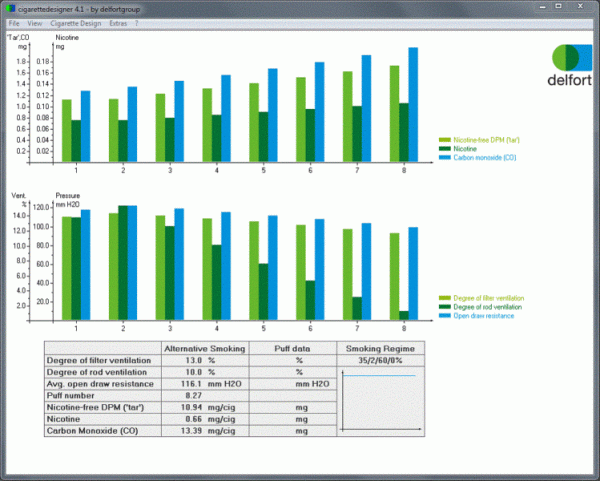Viewport: 600px width, 481px height.
Task: Open the File menu
Action: pos(14,21)
